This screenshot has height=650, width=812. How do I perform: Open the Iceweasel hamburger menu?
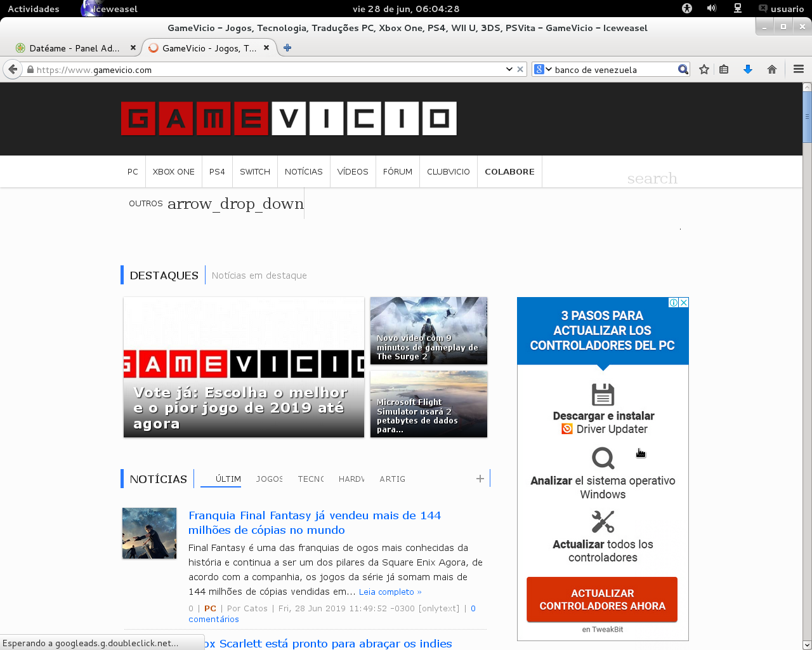[x=799, y=69]
